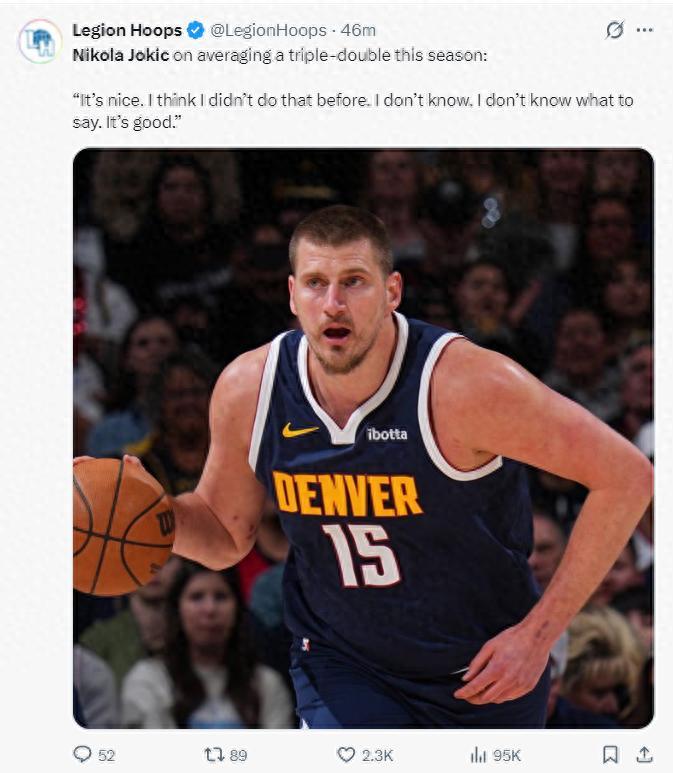Expand the Denver player photo

[x=363, y=438]
